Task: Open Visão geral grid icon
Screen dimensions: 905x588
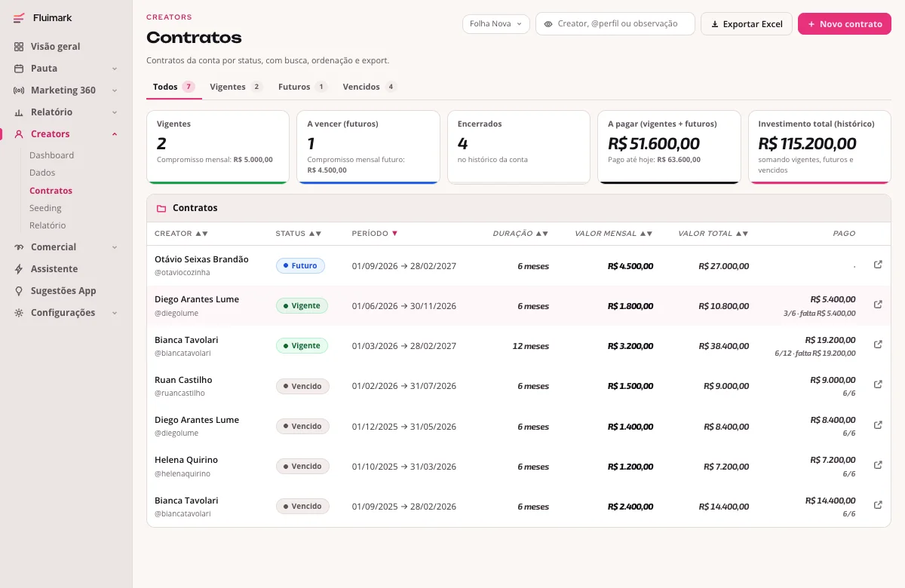Action: pyautogui.click(x=19, y=47)
